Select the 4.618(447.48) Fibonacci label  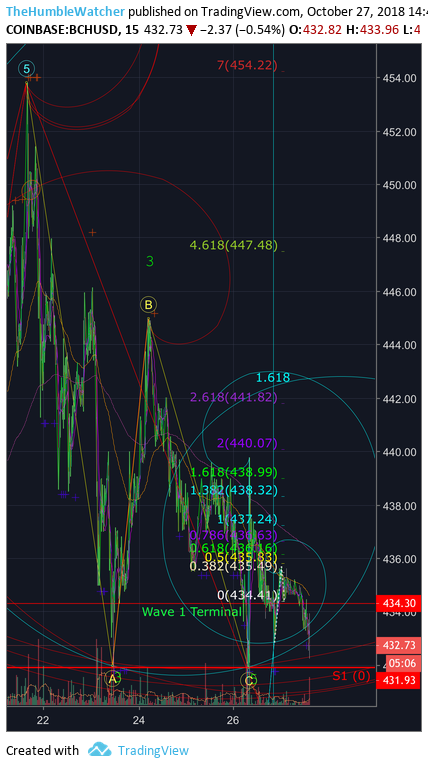tap(234, 245)
